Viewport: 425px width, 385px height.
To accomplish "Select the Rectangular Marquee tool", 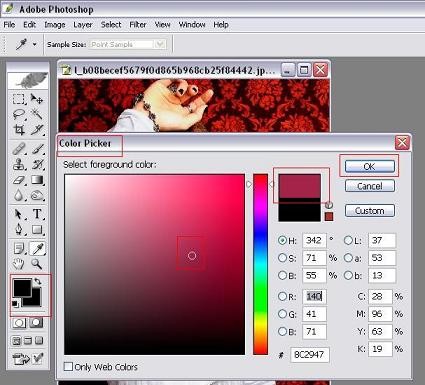I will click(x=18, y=99).
